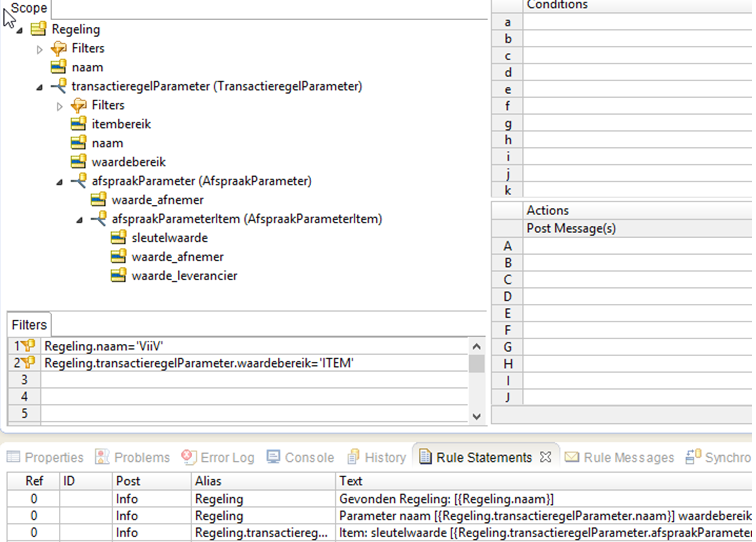
Task: Click the waarde_leverancier attribute icon
Action: (119, 276)
